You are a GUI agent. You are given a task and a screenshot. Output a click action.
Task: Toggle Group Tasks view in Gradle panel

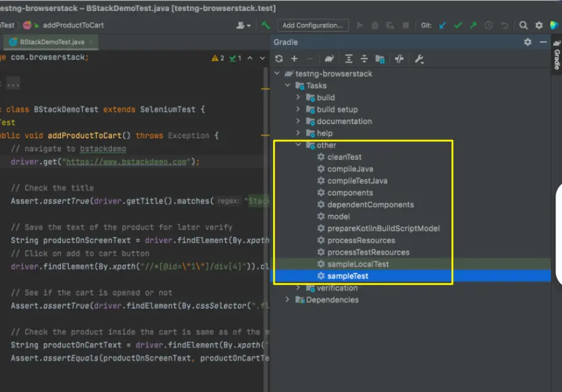tap(381, 58)
